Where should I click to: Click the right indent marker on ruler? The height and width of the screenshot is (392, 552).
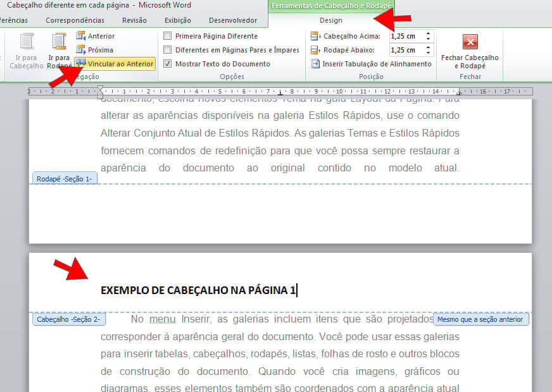coord(459,93)
